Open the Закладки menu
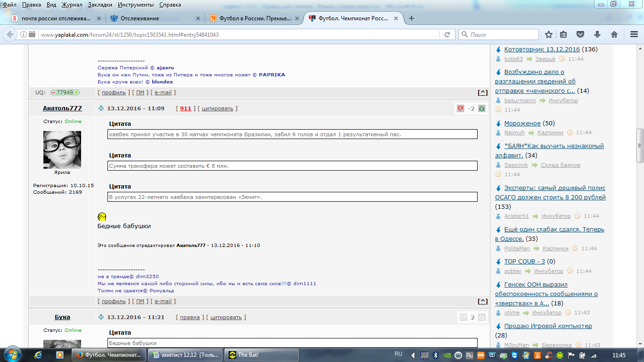The width and height of the screenshot is (644, 362). 100,5
